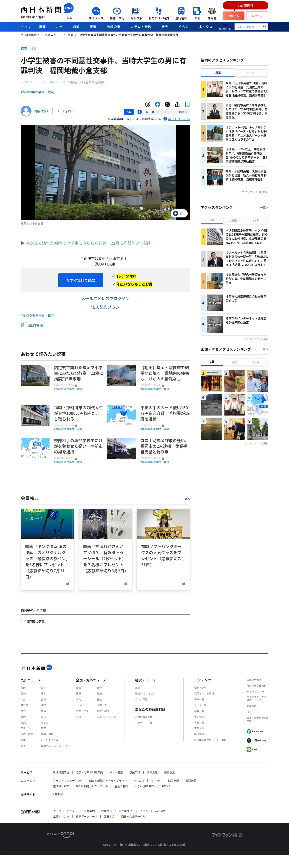
Task: Click the #福岡の事件事故・裁判 tag under the dateline
Action: [x=37, y=92]
